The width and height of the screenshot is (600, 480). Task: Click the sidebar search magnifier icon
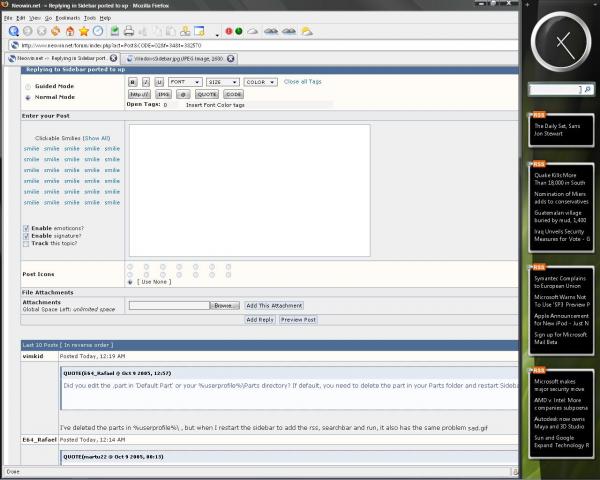coord(588,90)
